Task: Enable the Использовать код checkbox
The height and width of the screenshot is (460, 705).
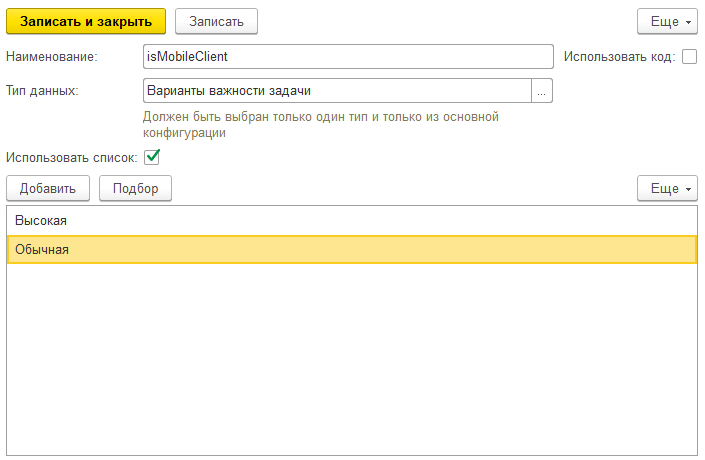Action: (x=689, y=57)
